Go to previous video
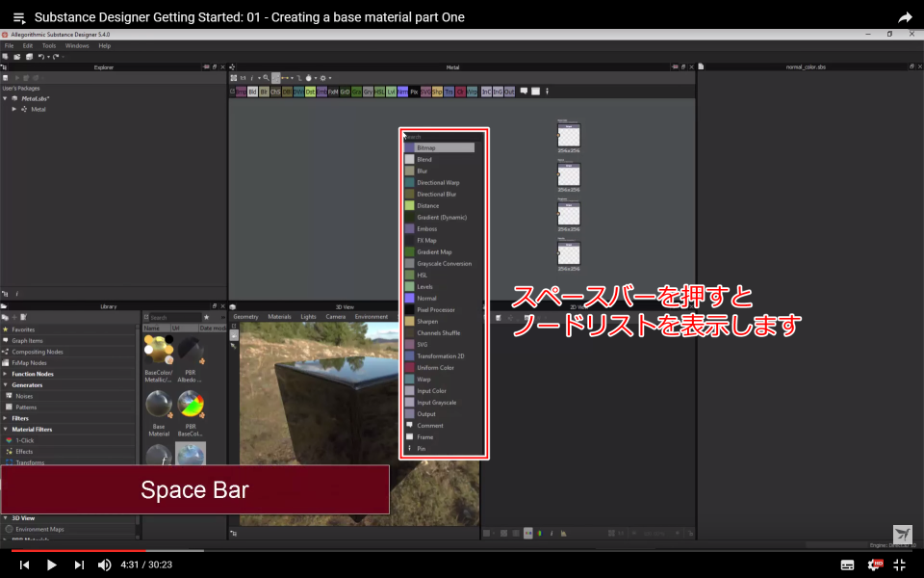This screenshot has width=924, height=578. point(24,565)
